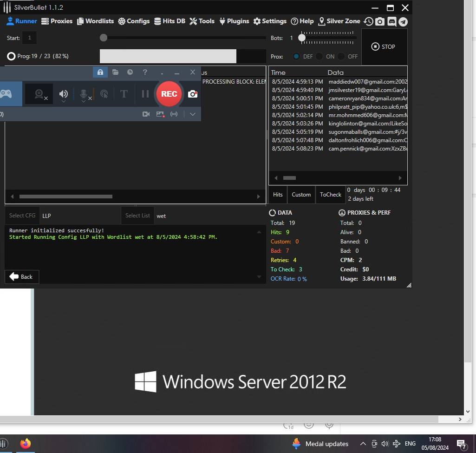Select the OFF proxy radio button
The image size is (476, 453).
pos(342,56)
